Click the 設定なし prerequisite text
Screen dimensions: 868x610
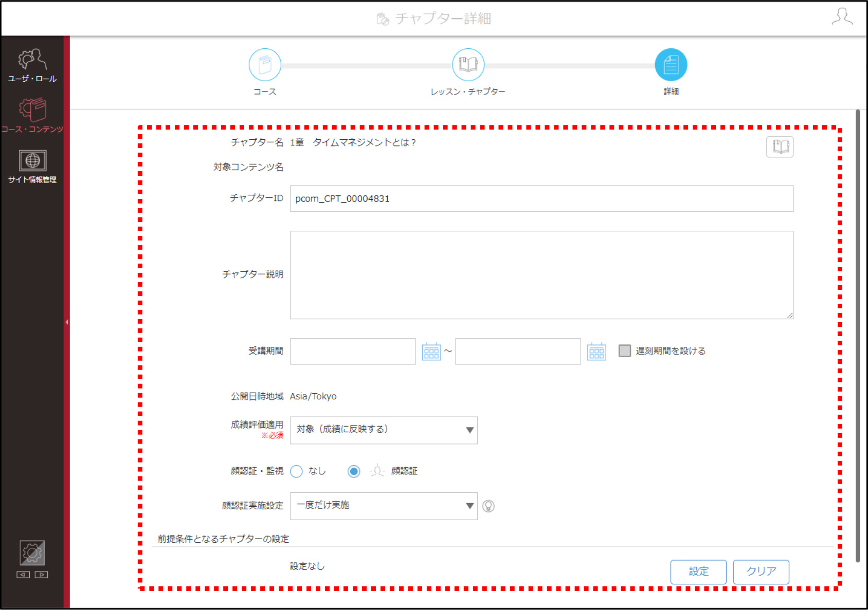tap(307, 566)
